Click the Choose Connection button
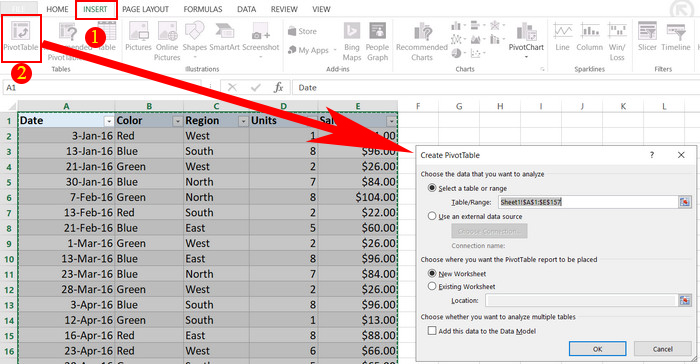This screenshot has height=364, width=700. (x=489, y=231)
